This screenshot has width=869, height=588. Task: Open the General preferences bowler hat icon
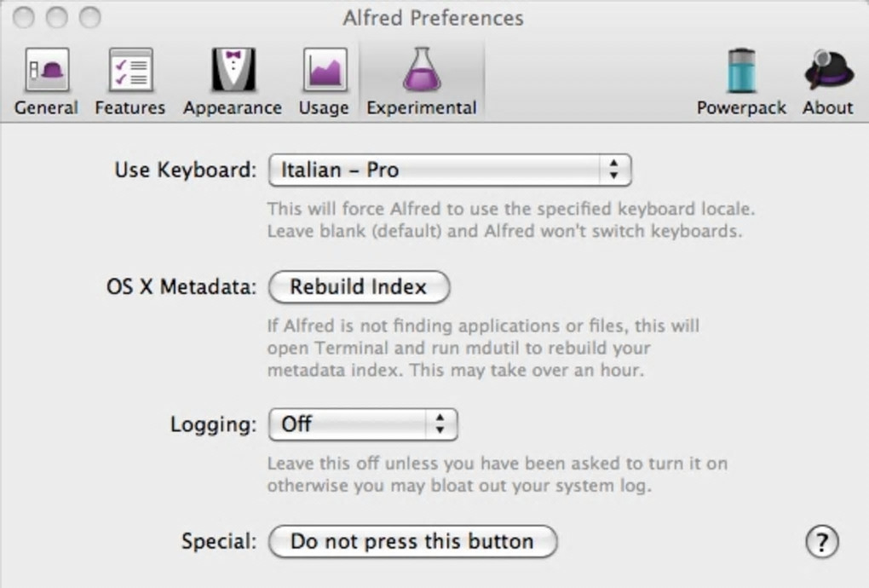point(46,71)
